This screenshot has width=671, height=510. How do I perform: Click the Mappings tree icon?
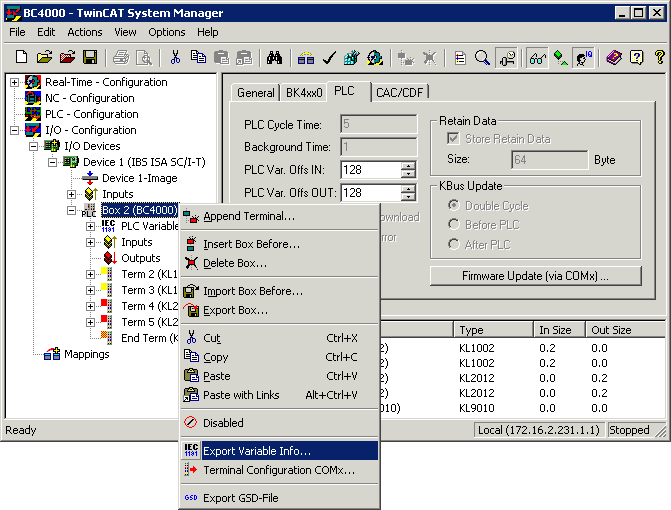pos(52,354)
